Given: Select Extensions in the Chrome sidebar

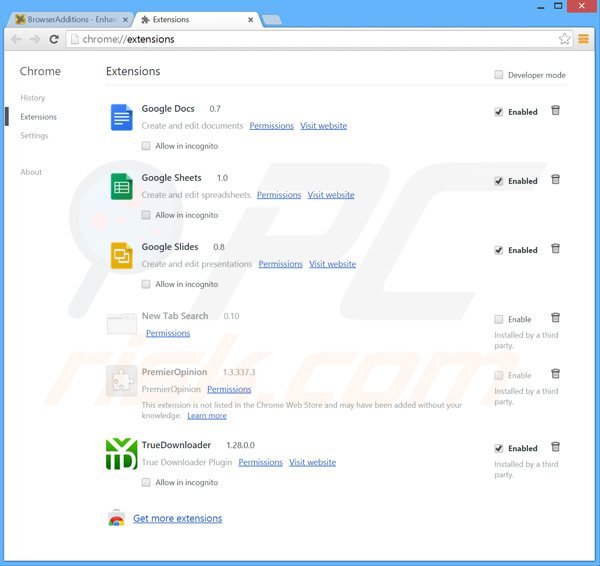Looking at the screenshot, I should coord(38,117).
